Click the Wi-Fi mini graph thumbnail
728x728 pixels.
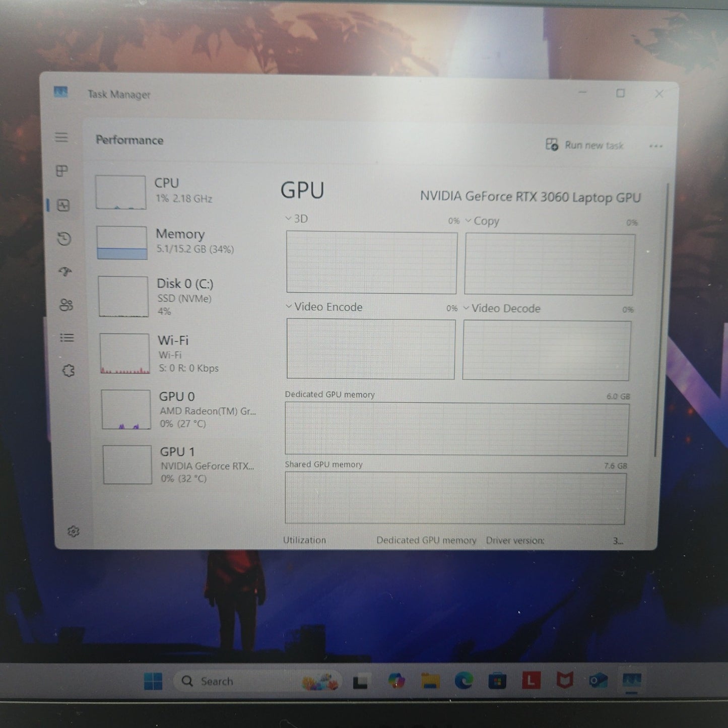(124, 354)
